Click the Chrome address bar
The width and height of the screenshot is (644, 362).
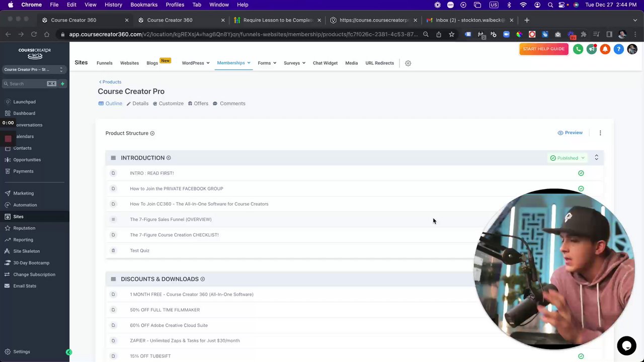[243, 34]
